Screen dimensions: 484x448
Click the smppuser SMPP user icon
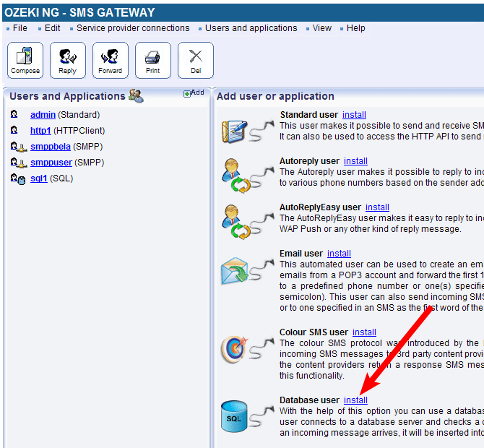17,163
